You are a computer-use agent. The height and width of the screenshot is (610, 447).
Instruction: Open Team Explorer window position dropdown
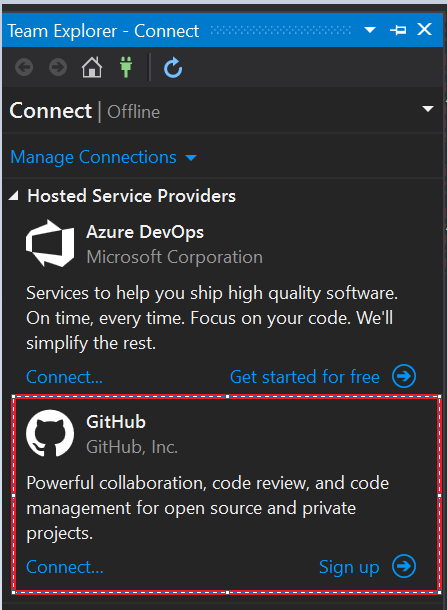(370, 30)
